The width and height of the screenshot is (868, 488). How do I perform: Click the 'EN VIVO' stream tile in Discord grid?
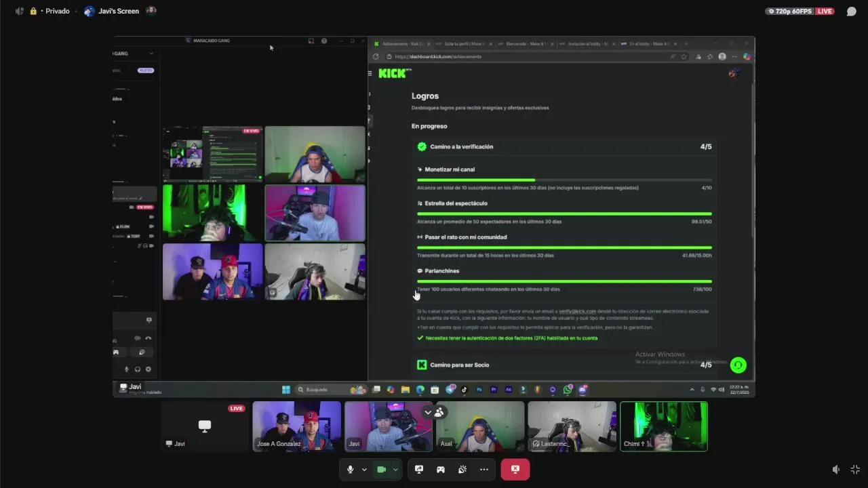pyautogui.click(x=212, y=154)
